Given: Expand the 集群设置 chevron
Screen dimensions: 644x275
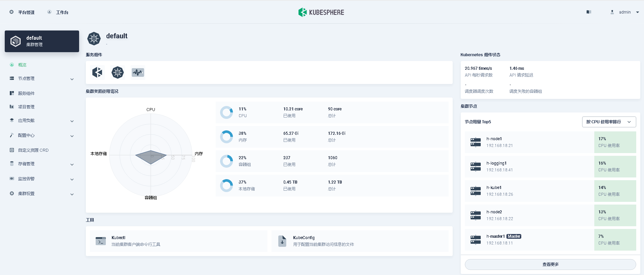Looking at the screenshot, I should pyautogui.click(x=72, y=194).
